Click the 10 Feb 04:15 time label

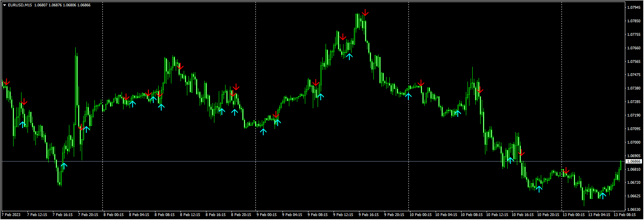(x=446, y=215)
